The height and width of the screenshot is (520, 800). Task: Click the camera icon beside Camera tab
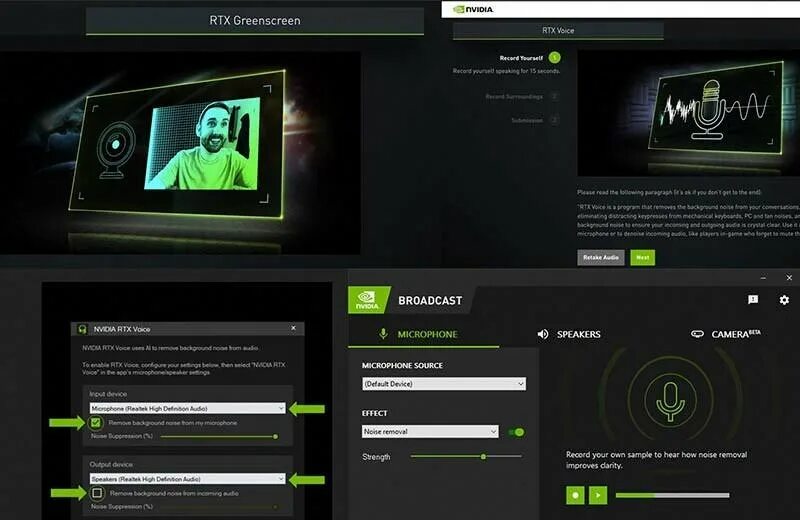point(697,334)
